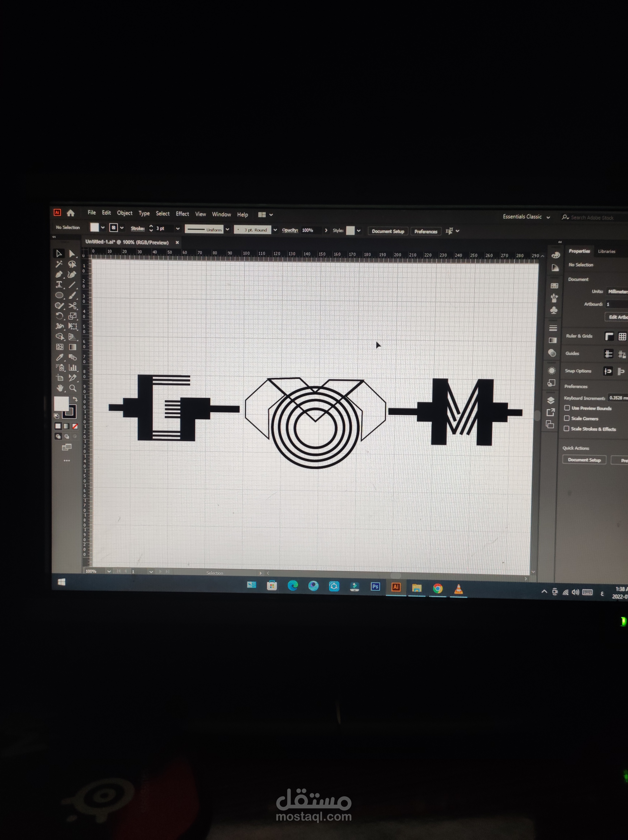Screen dimensions: 628x840
Task: Enable Use Preview Bounds checkbox
Action: pyautogui.click(x=567, y=408)
